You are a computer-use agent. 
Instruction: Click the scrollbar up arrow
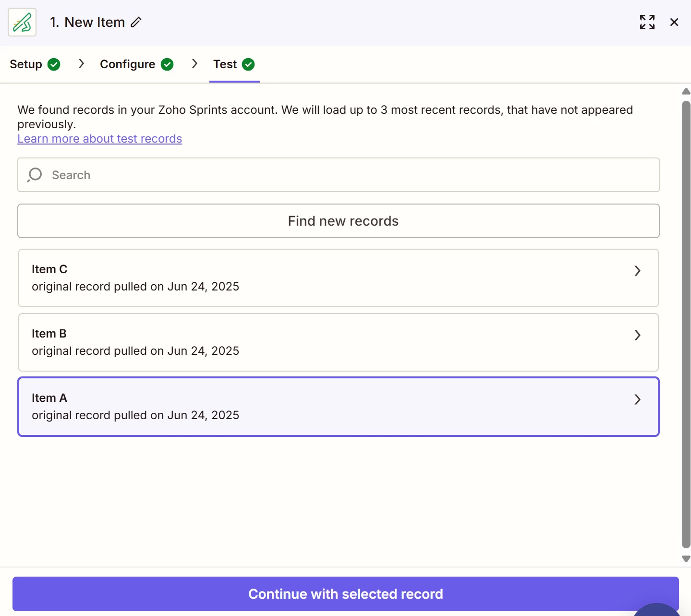[686, 91]
